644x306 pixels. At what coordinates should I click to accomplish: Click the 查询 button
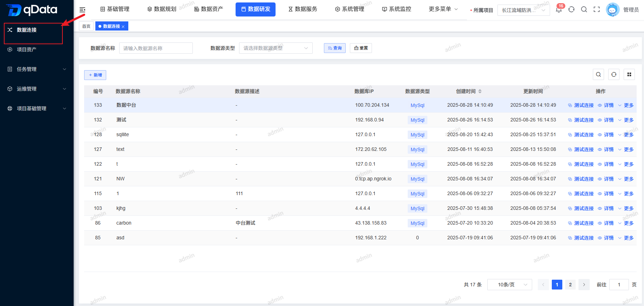click(335, 48)
